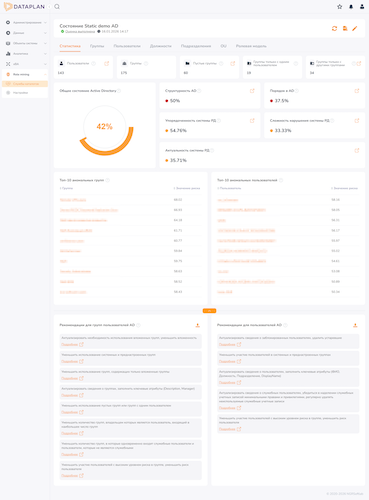Switch to the OU tab
Image resolution: width=369 pixels, height=500 pixels.
[223, 46]
